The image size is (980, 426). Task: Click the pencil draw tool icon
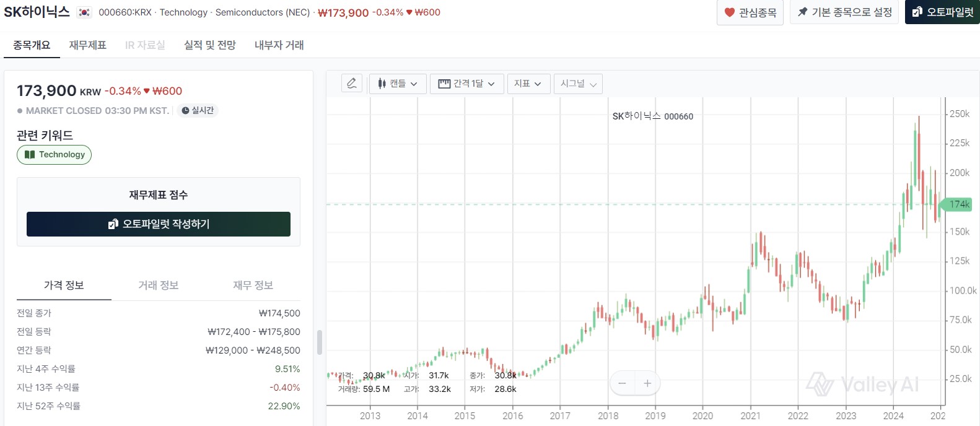pos(352,84)
